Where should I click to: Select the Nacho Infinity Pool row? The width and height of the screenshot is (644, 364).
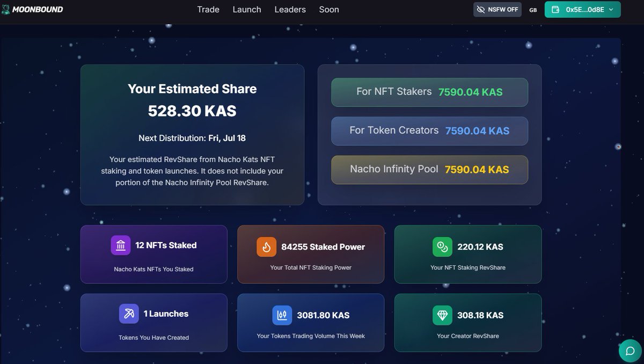[x=429, y=170]
